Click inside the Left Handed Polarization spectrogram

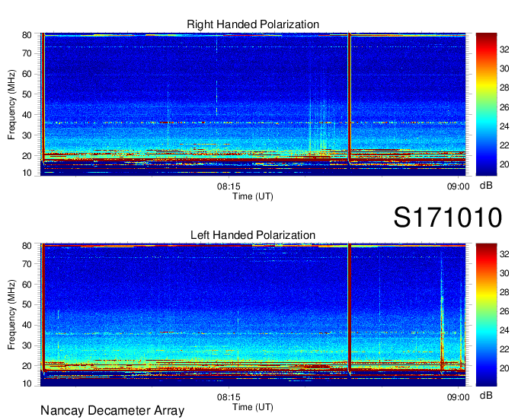[253, 314]
